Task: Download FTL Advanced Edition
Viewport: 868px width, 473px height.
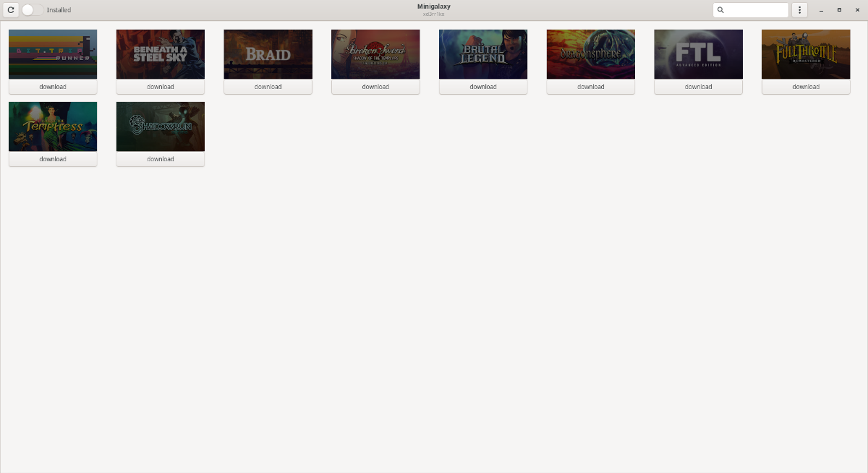Action: (698, 86)
